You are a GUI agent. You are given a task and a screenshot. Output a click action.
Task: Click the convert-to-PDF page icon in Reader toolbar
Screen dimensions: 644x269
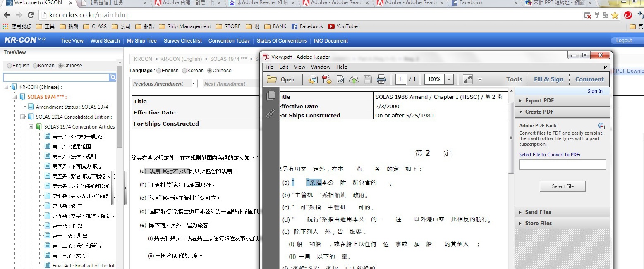[313, 79]
